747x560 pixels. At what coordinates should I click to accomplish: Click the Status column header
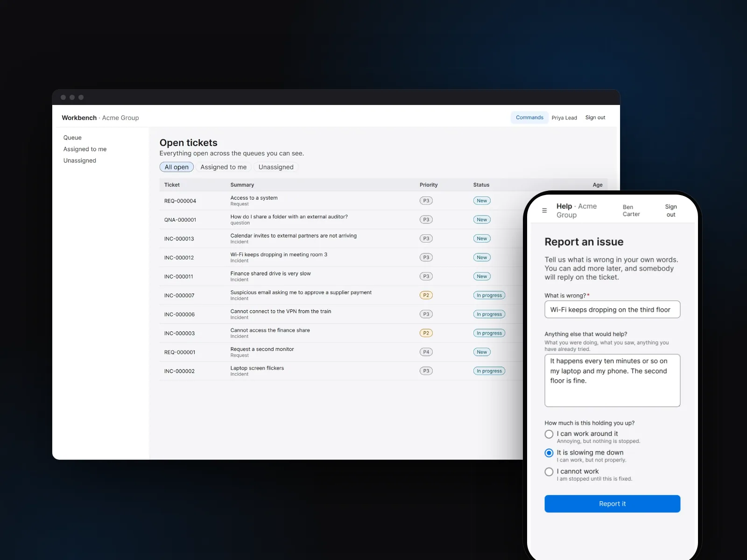pos(481,185)
